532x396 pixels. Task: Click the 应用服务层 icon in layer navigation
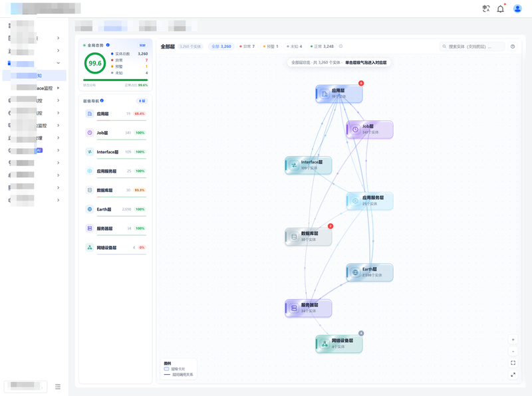[x=90, y=171]
